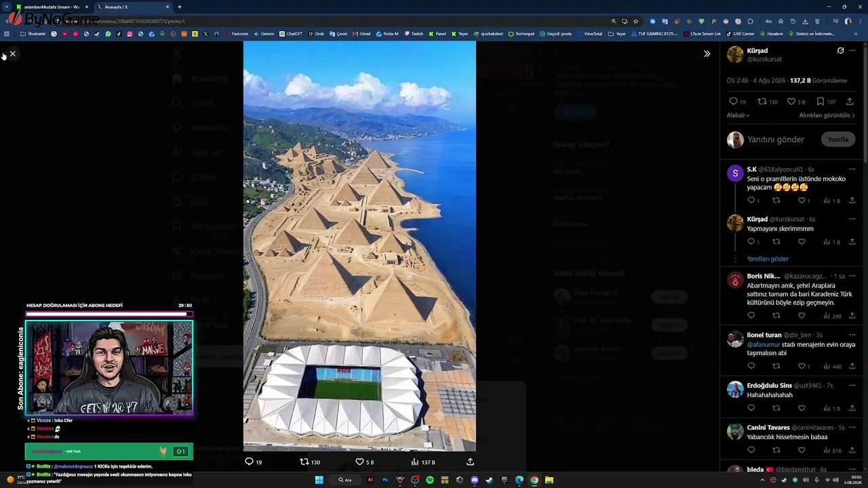Click the Chrome zoom magnifier icon

click(x=614, y=21)
